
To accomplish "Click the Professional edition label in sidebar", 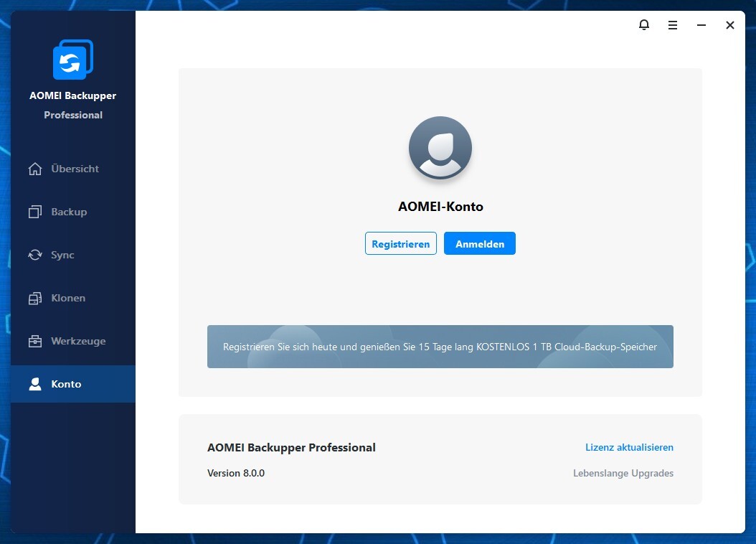I will 73,115.
